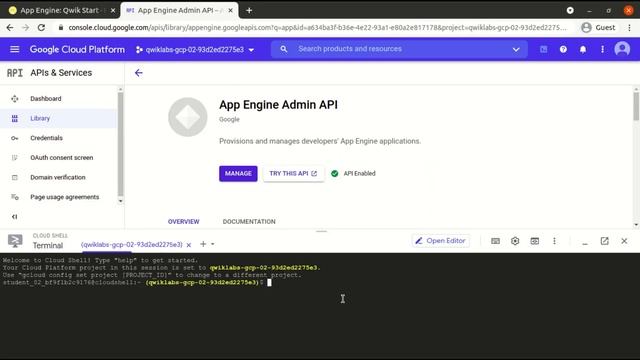
Task: Switch to the App Engine: Qwik Start tab
Action: pyautogui.click(x=59, y=10)
